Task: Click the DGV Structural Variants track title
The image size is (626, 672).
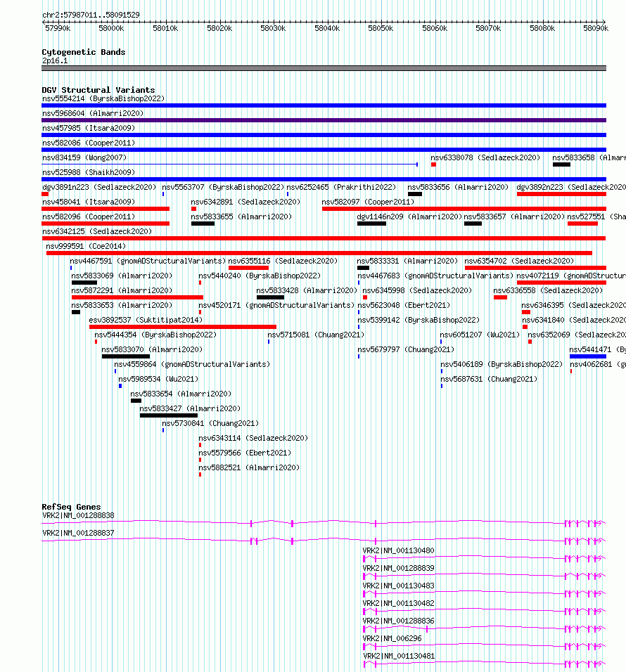Action: tap(98, 90)
